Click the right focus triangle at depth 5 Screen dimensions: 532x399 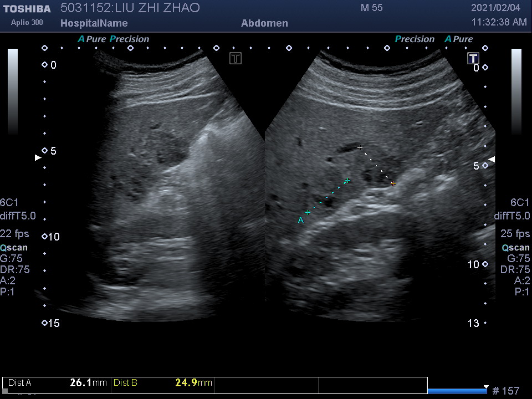491,160
